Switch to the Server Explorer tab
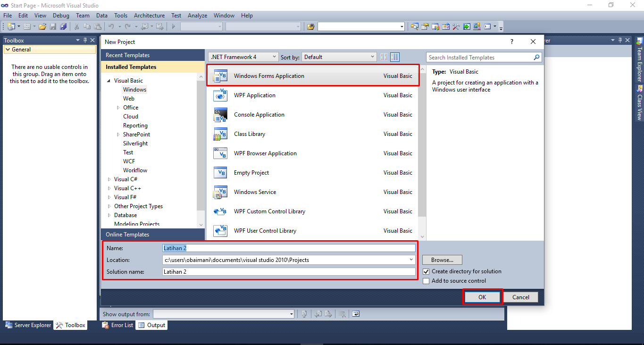 click(28, 325)
